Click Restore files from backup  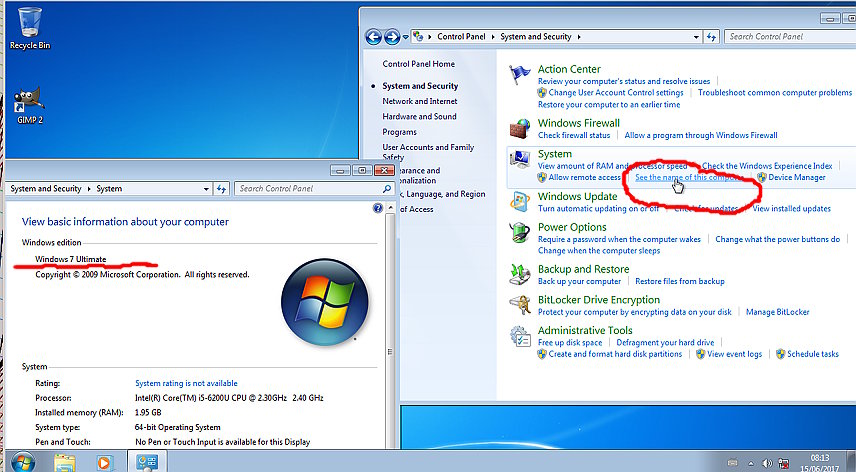click(680, 282)
